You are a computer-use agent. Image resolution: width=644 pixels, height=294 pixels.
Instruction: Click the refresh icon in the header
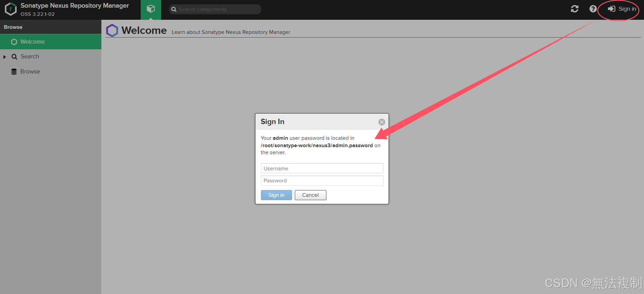574,9
